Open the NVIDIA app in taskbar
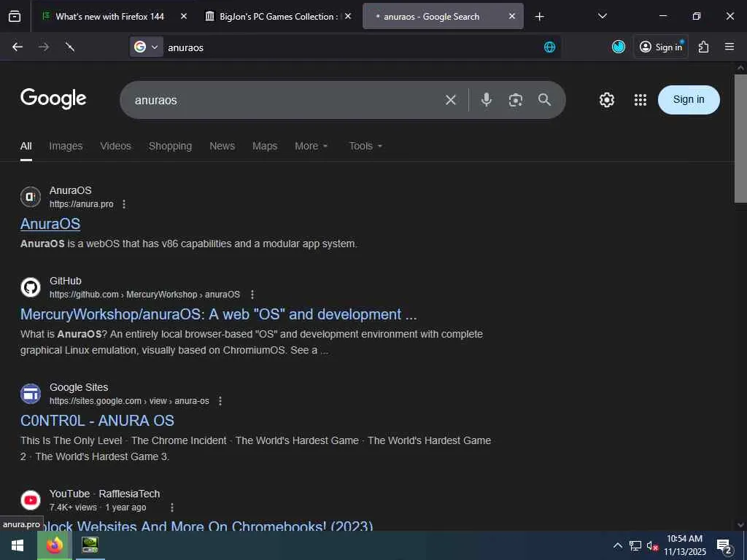 coord(90,545)
